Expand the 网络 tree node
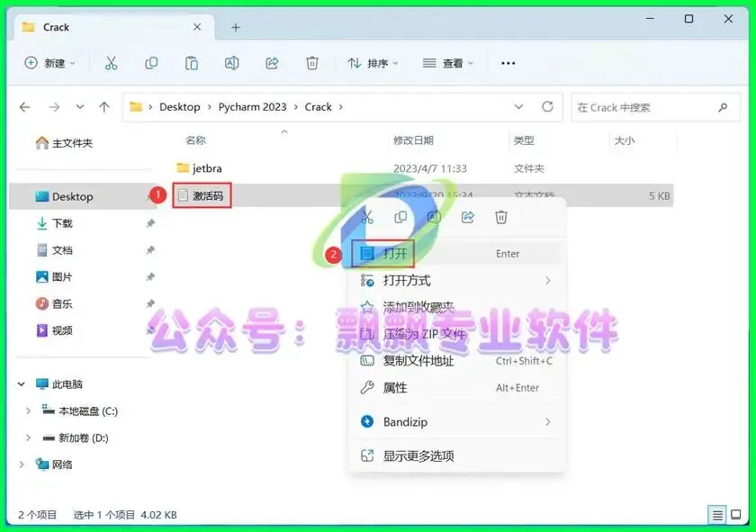The height and width of the screenshot is (532, 756). coord(22,464)
